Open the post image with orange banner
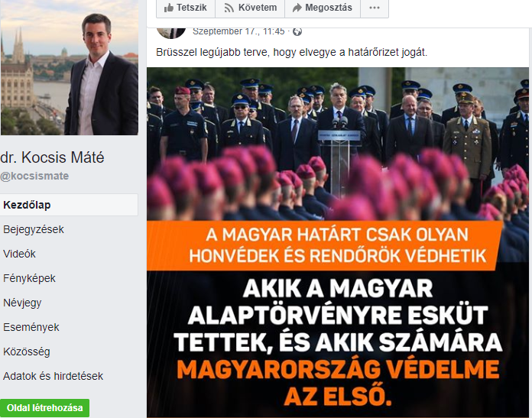 click(338, 242)
